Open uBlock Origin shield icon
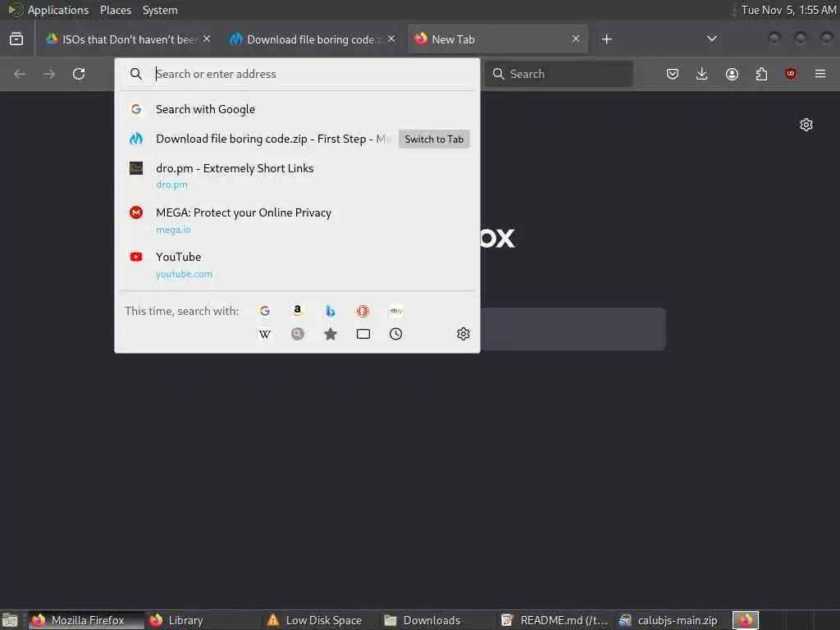Image resolution: width=840 pixels, height=630 pixels. click(791, 74)
